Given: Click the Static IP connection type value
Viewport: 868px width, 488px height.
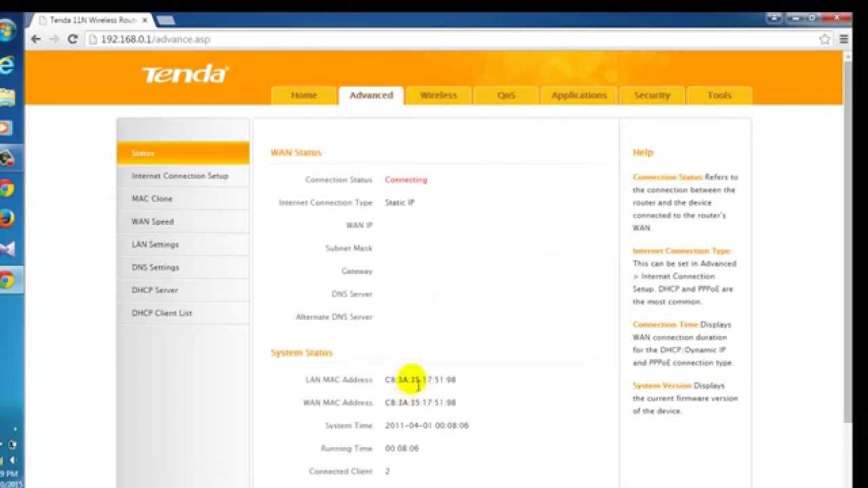Looking at the screenshot, I should [399, 203].
